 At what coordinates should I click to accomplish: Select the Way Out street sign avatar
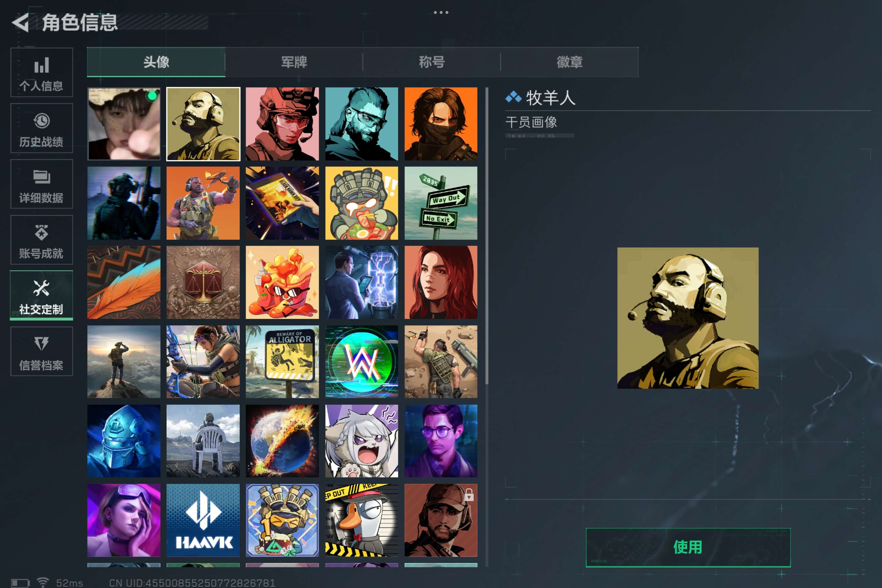coord(441,203)
